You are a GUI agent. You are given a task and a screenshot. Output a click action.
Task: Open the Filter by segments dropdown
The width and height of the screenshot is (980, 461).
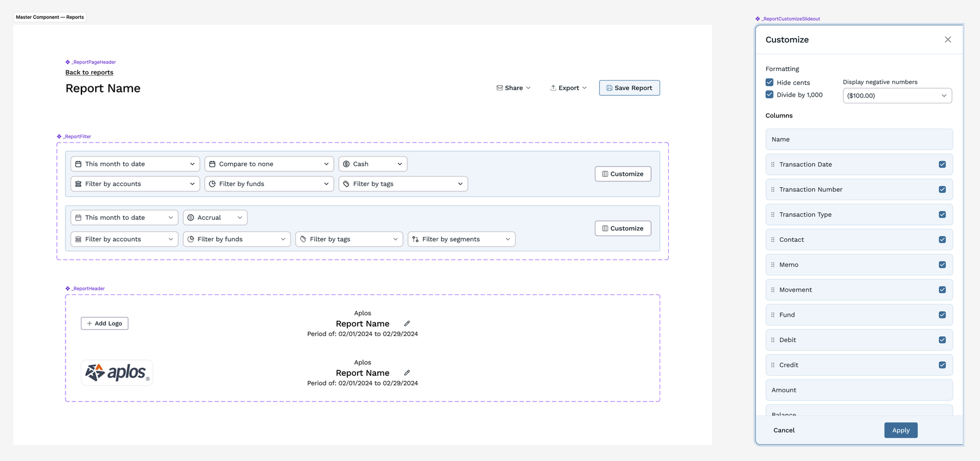click(x=461, y=239)
